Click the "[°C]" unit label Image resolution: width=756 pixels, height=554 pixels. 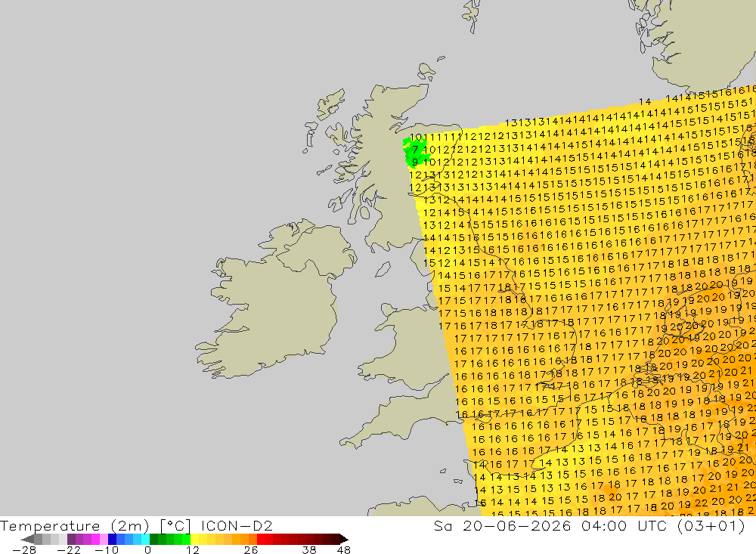(175, 526)
